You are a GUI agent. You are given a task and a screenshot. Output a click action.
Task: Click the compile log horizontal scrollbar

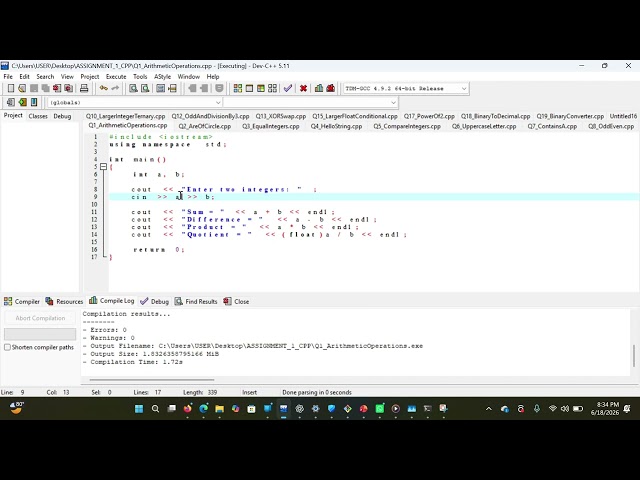(x=152, y=380)
